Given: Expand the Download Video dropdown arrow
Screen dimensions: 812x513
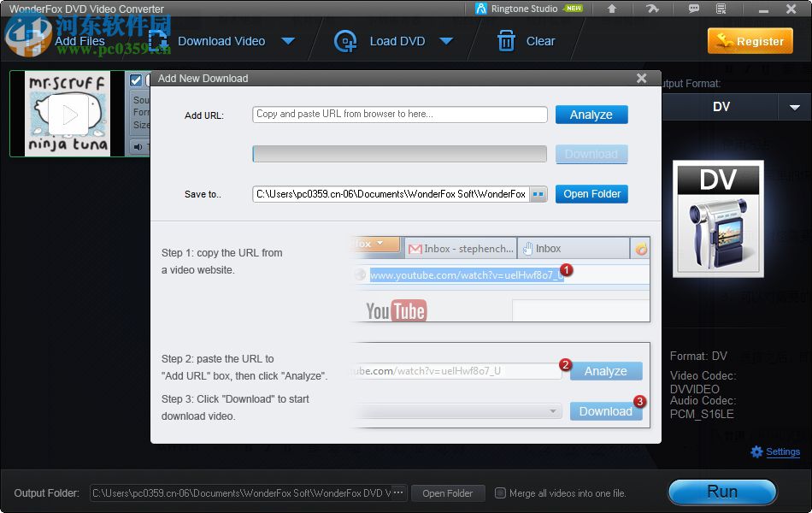Looking at the screenshot, I should pyautogui.click(x=288, y=40).
